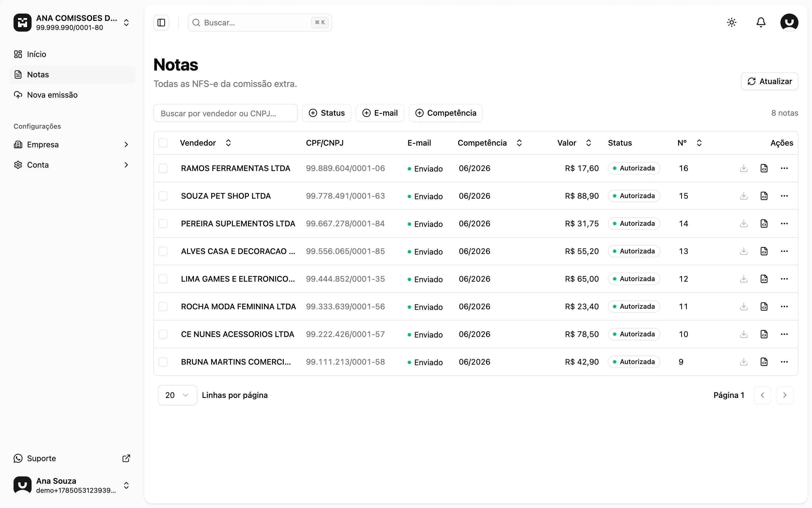Screen dimensions: 812x508
Task: Toggle the sidebar panel icon
Action: (x=161, y=23)
